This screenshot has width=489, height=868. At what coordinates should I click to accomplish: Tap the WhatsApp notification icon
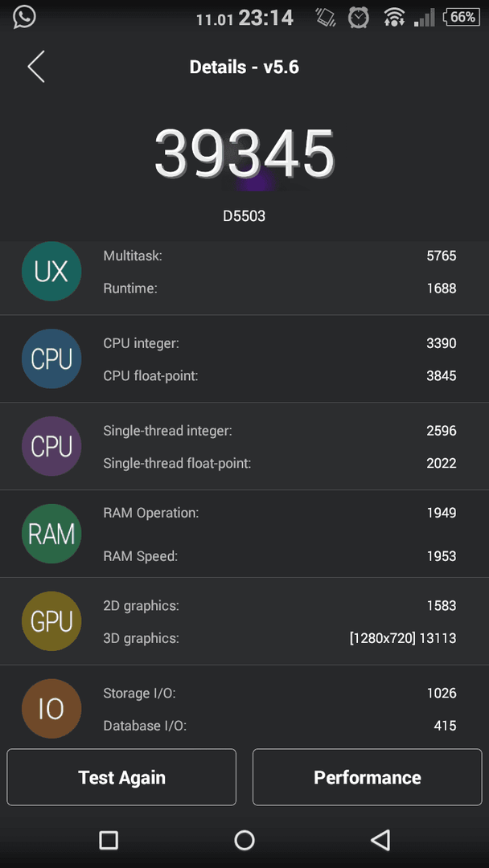pyautogui.click(x=24, y=17)
